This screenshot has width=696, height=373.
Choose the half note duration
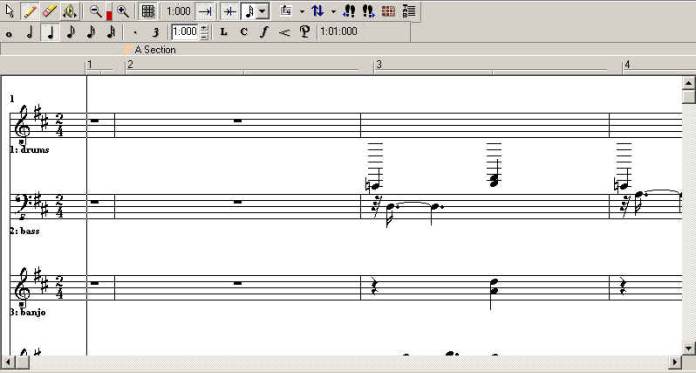30,32
